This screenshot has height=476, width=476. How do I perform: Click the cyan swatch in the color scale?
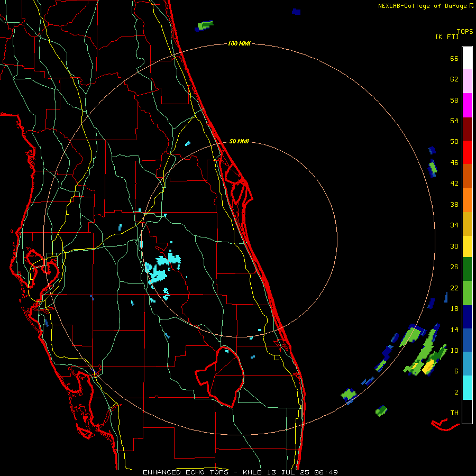(x=467, y=388)
